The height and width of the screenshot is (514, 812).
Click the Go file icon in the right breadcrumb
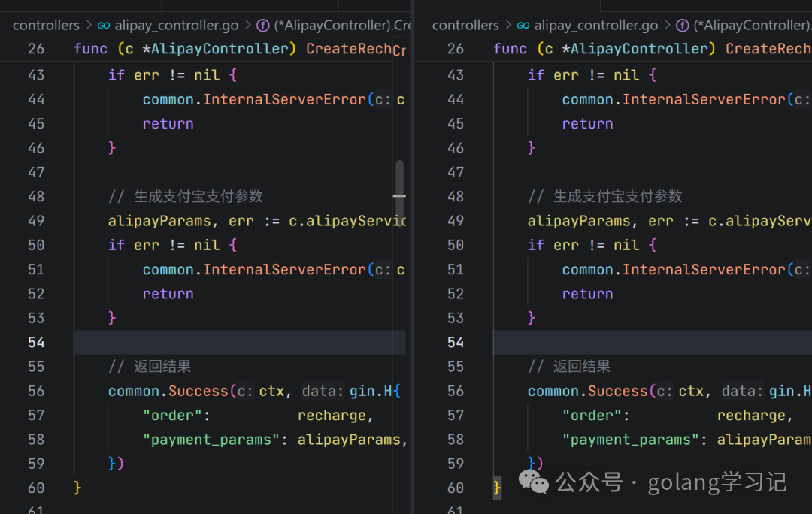523,26
